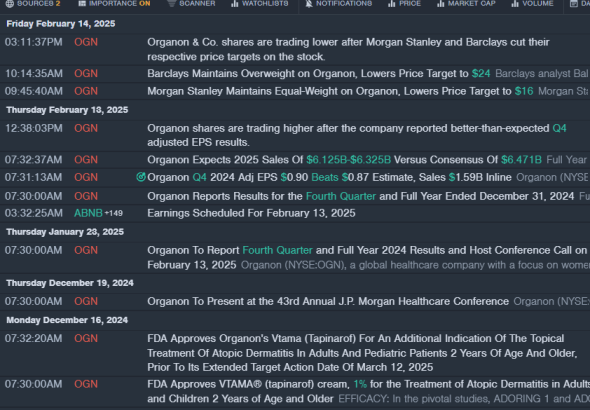Click OGN ticker in 07:32:37AM row
Screen dimensions: 590x410
tap(86, 160)
